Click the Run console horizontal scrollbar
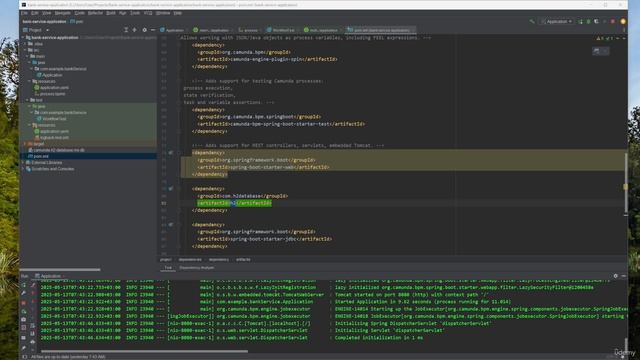640x360 pixels. click(144, 351)
